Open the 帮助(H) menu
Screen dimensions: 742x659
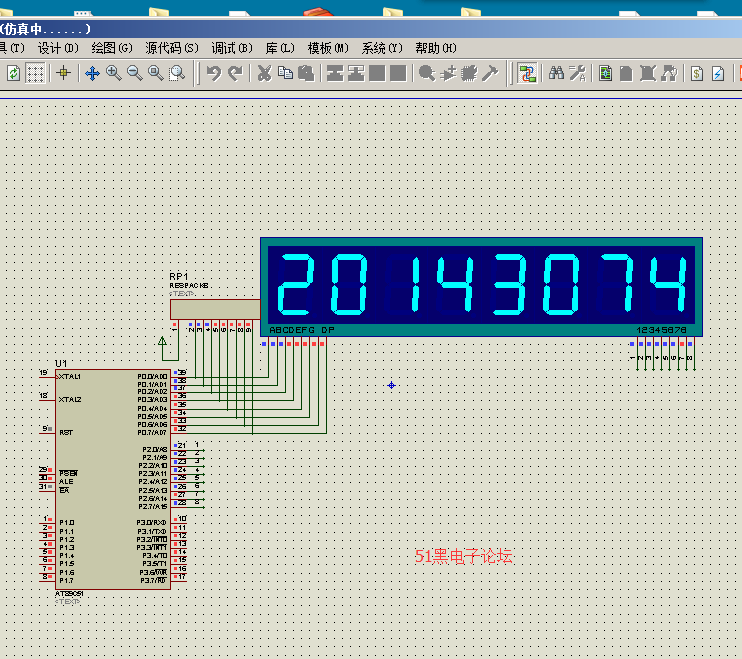pyautogui.click(x=436, y=48)
